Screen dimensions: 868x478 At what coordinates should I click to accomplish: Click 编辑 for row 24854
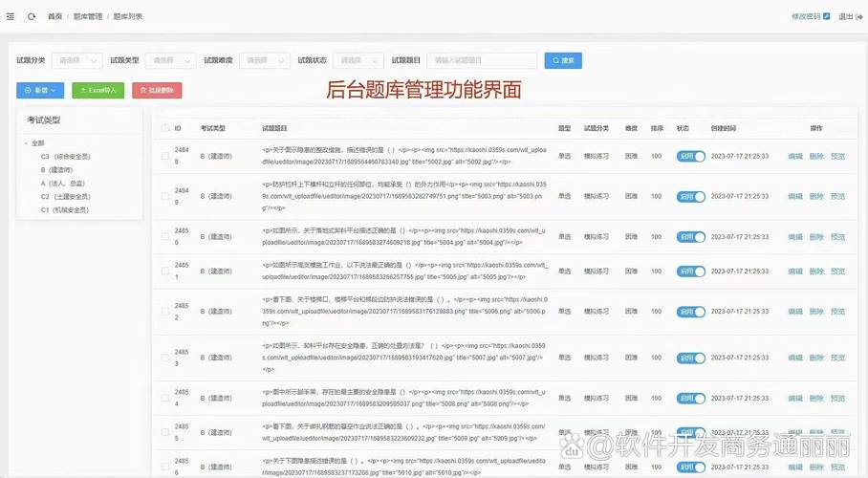795,399
